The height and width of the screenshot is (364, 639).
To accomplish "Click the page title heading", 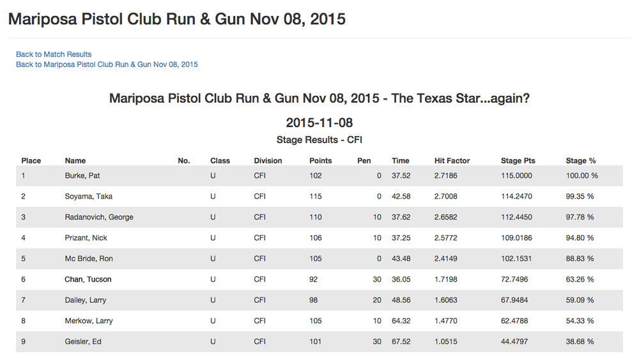I will point(177,19).
